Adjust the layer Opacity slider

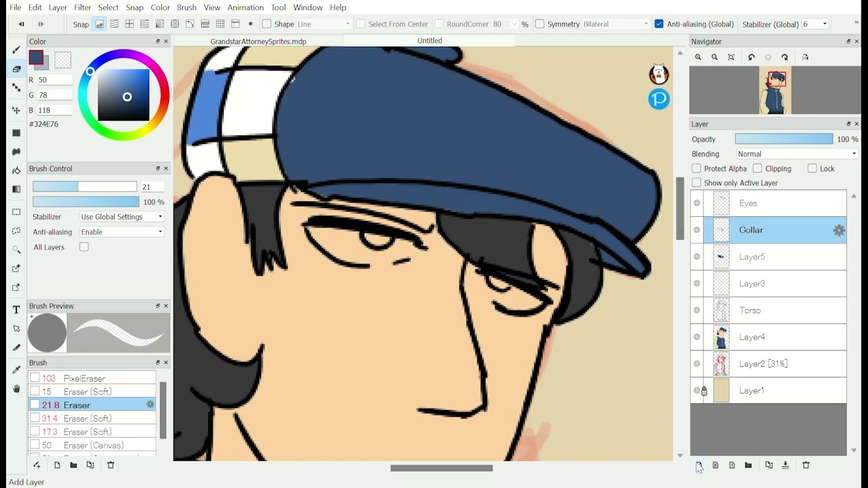pos(784,139)
